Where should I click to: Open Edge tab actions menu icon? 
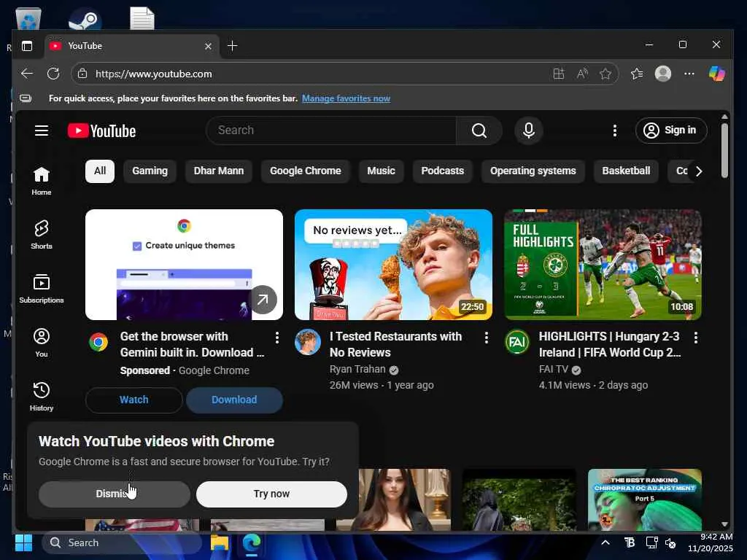pos(27,46)
